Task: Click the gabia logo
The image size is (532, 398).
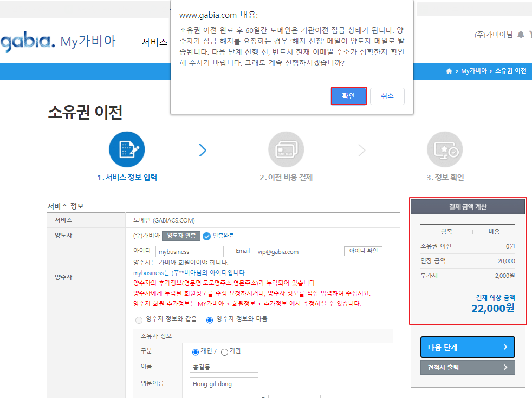Action: pyautogui.click(x=28, y=42)
